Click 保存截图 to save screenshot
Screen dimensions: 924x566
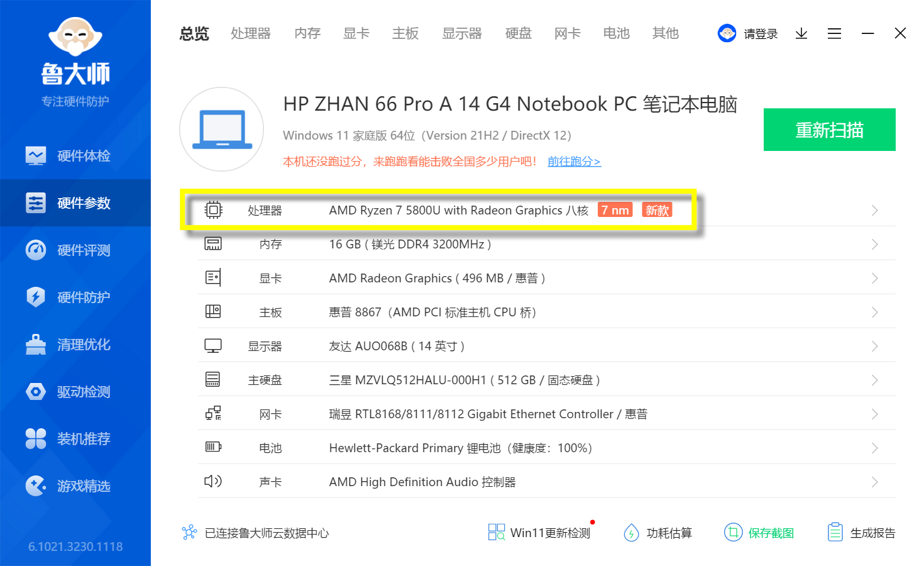point(759,533)
